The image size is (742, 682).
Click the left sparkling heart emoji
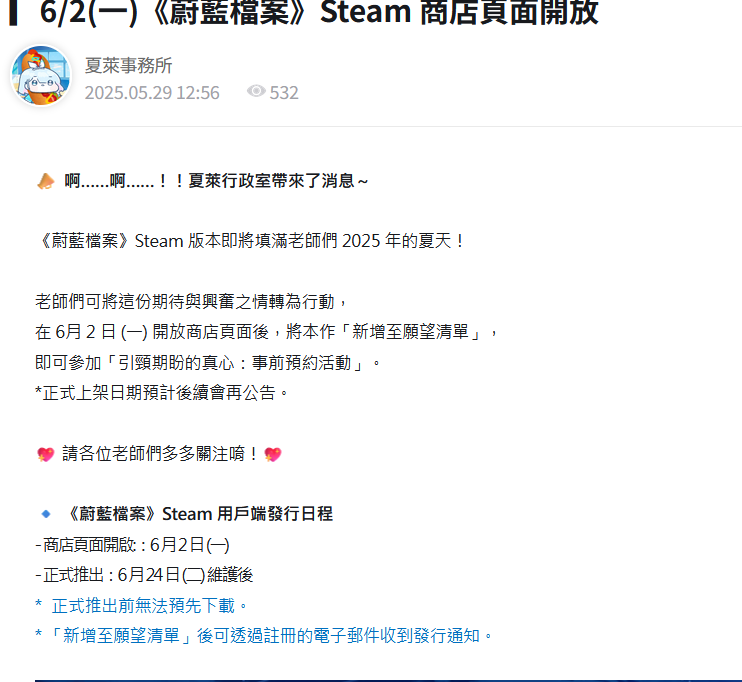point(46,454)
